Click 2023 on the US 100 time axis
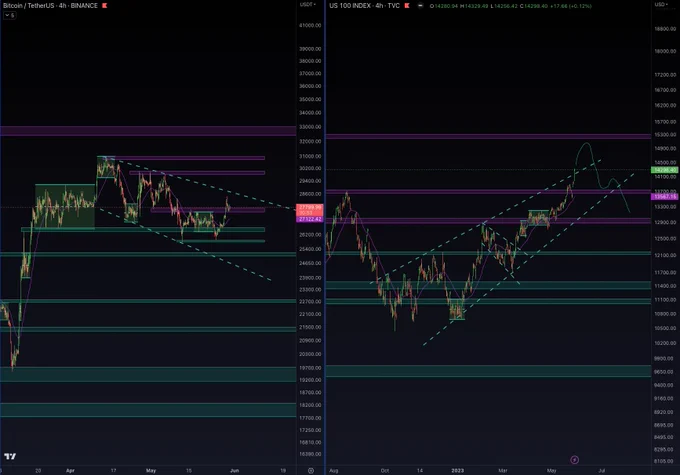The image size is (680, 475). (458, 471)
